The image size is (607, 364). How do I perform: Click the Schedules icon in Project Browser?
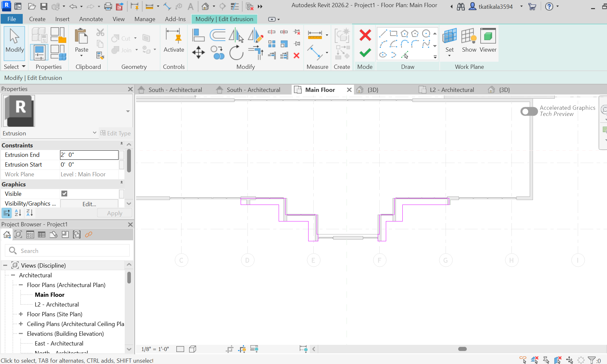42,234
